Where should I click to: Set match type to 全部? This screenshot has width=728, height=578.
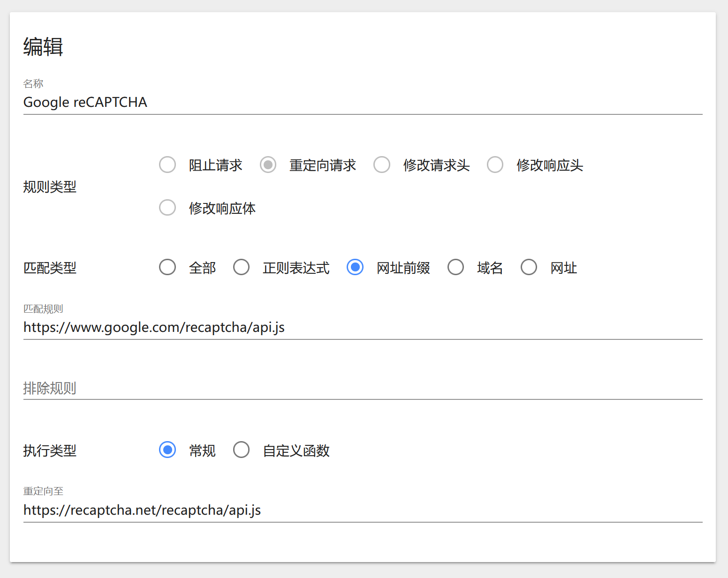[x=167, y=267]
